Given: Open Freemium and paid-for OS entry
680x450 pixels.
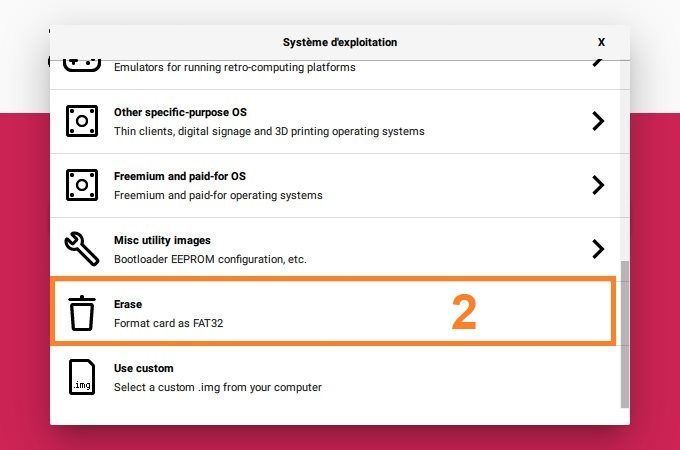Looking at the screenshot, I should (335, 186).
